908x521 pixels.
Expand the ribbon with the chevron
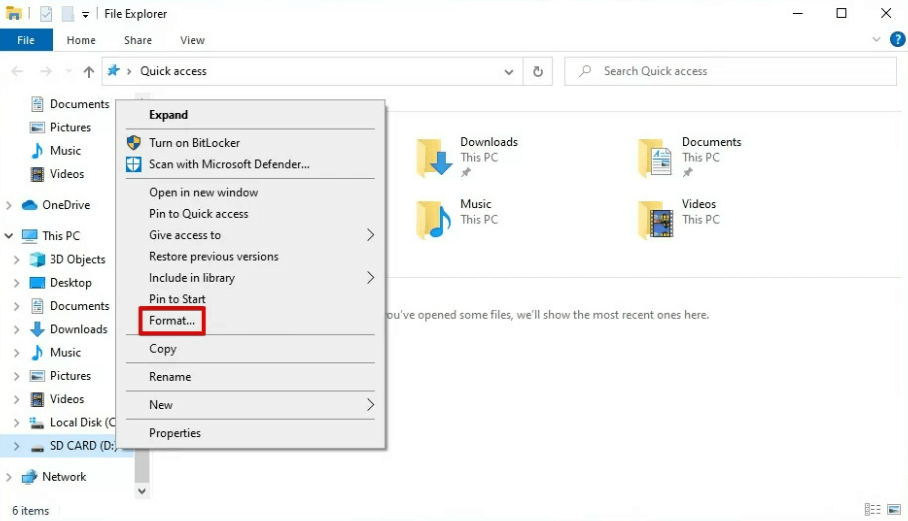876,39
